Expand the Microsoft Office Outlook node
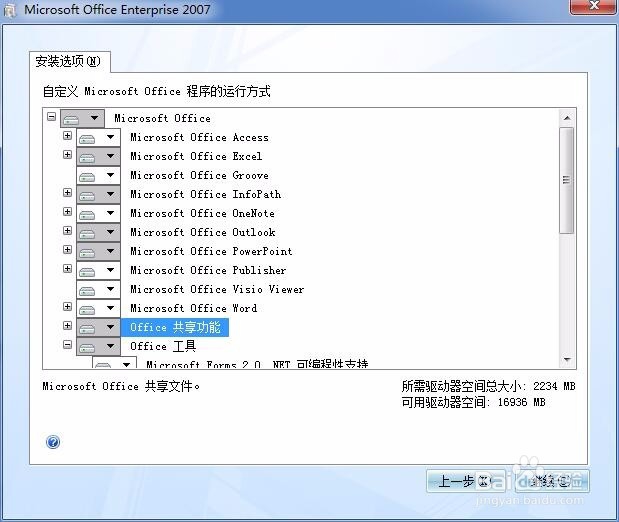The width and height of the screenshot is (619, 522). pyautogui.click(x=68, y=231)
